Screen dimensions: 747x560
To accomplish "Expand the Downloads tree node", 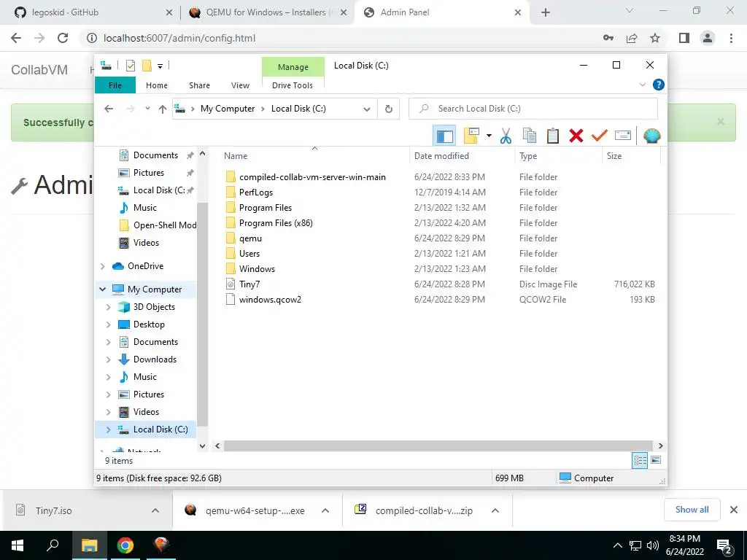I will tap(108, 359).
